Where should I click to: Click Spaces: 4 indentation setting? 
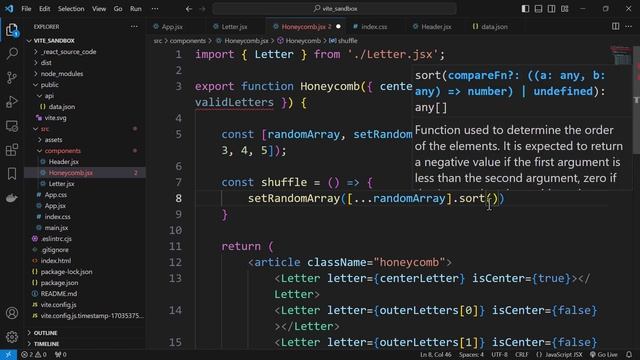(471, 355)
